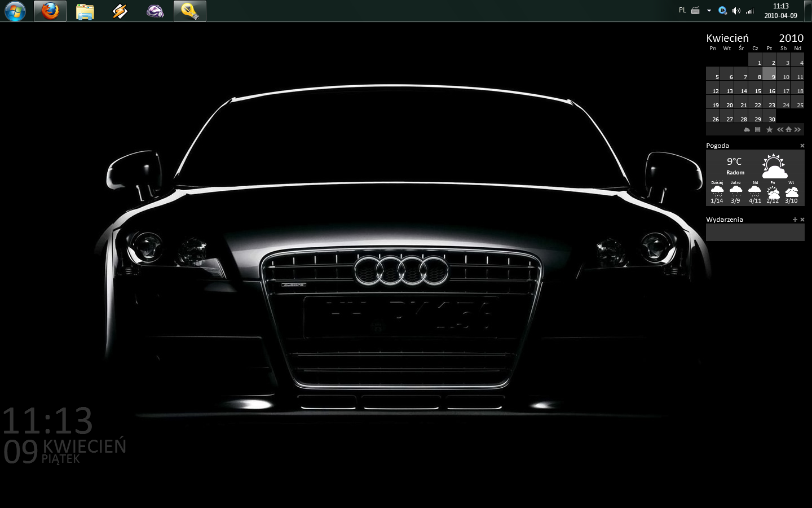Switch the PL input language indicator
812x508 pixels.
click(x=682, y=11)
